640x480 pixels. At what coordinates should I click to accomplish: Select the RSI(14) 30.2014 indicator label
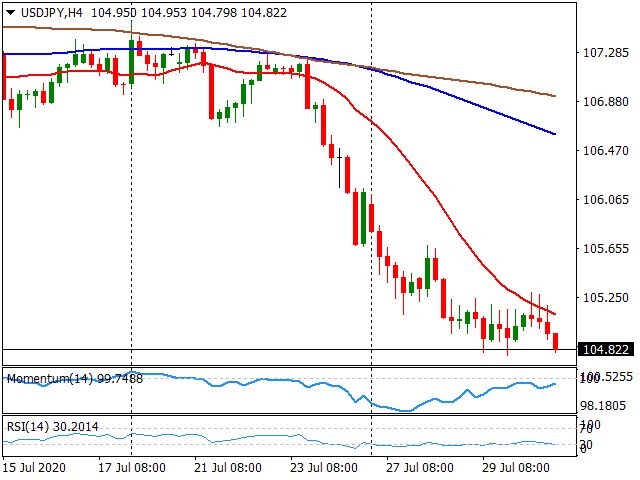coord(53,427)
